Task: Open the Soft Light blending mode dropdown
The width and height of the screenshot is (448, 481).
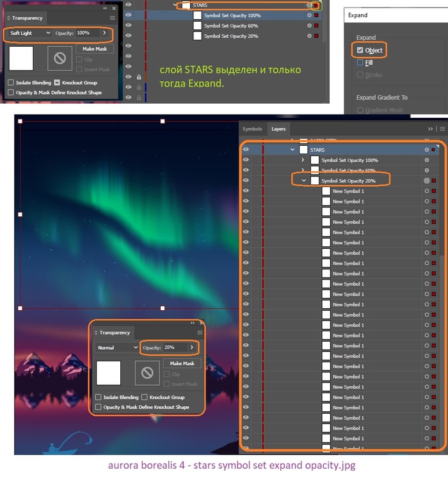Action: [30, 33]
